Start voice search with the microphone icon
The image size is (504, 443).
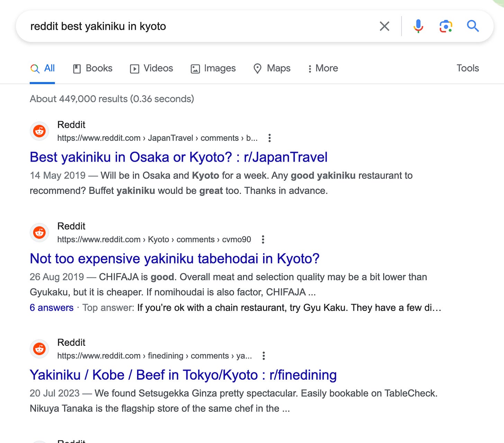[x=418, y=26]
